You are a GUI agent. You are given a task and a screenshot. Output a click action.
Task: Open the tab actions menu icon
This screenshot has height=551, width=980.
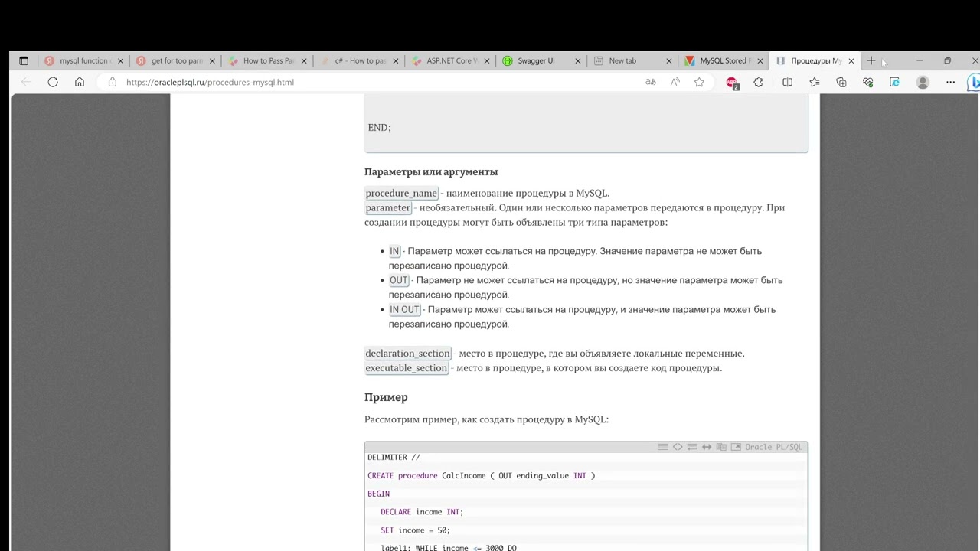[24, 60]
